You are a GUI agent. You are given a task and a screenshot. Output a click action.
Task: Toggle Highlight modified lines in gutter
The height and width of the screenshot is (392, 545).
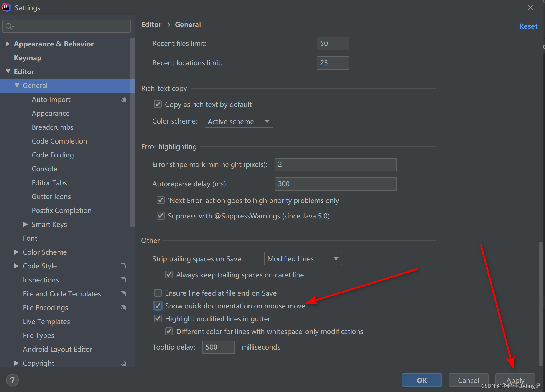coord(158,319)
